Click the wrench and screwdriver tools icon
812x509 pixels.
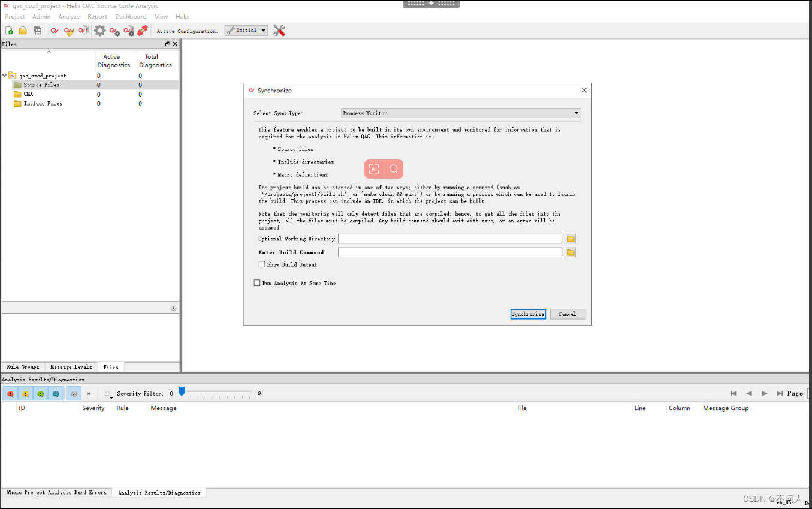pyautogui.click(x=279, y=31)
